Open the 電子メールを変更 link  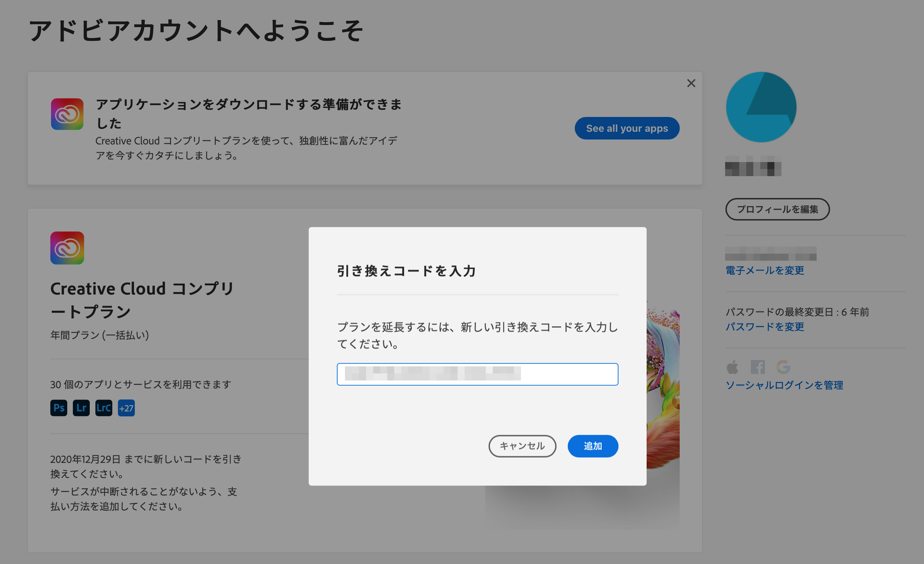765,271
